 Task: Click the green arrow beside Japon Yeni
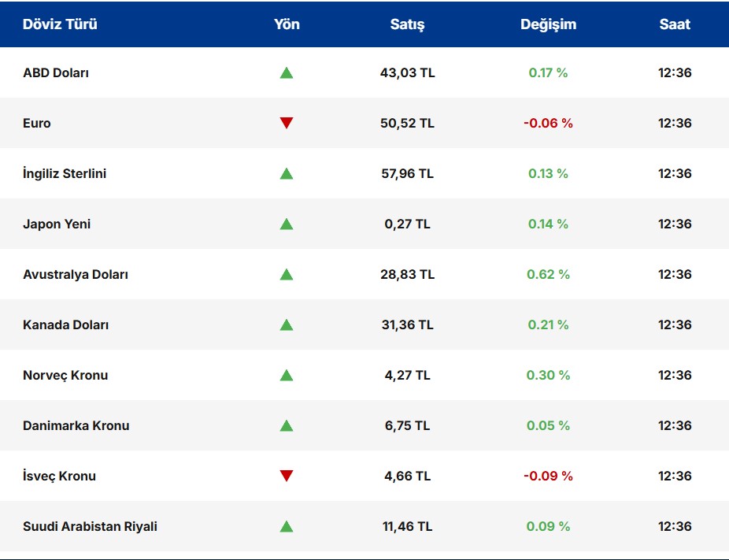tap(287, 224)
